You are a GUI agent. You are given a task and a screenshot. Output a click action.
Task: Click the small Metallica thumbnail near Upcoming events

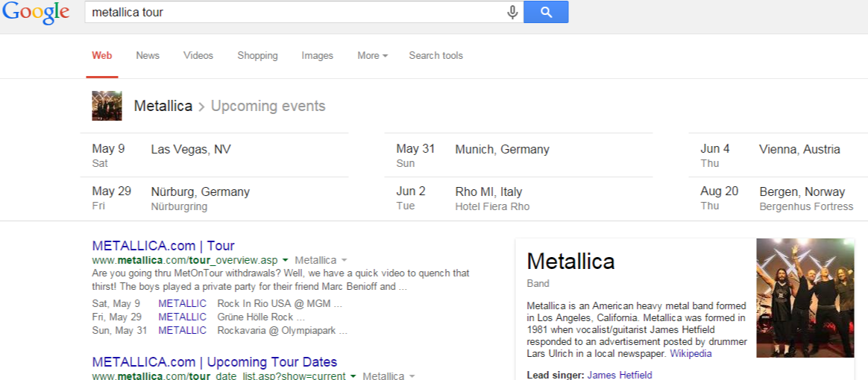(107, 106)
